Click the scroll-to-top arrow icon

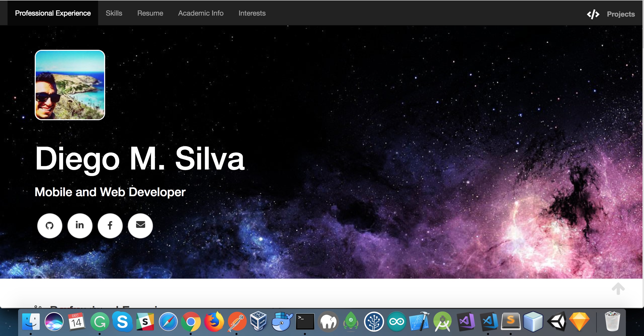click(618, 288)
